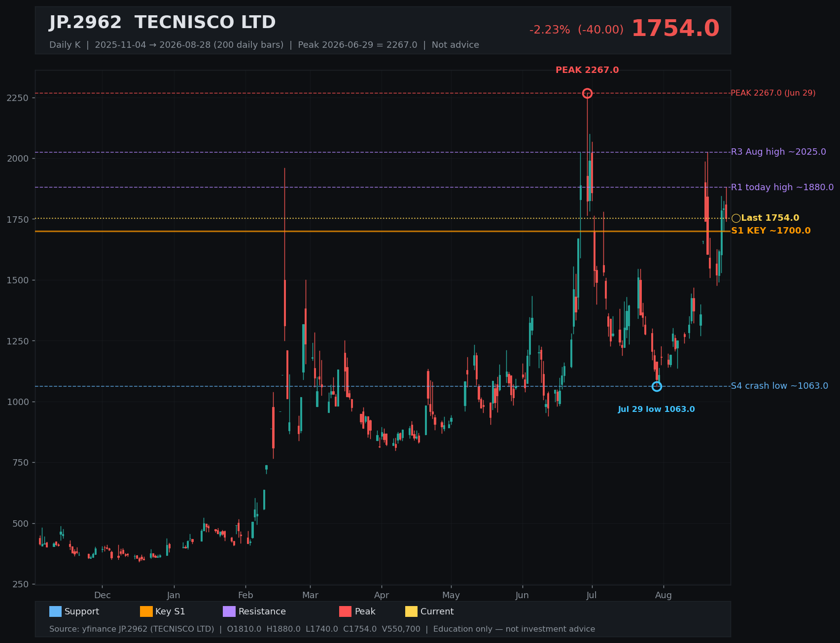Click the 'Last 1754.0' label
This screenshot has height=643, width=840.
coord(770,218)
